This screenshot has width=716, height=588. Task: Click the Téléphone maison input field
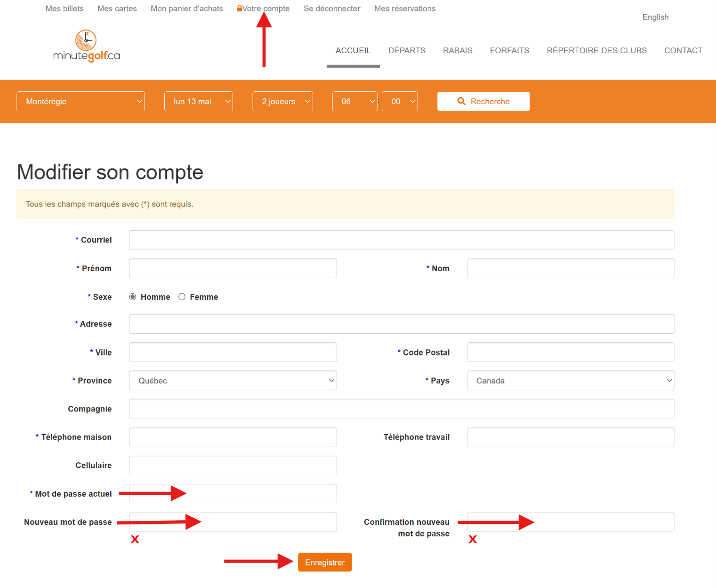(233, 437)
